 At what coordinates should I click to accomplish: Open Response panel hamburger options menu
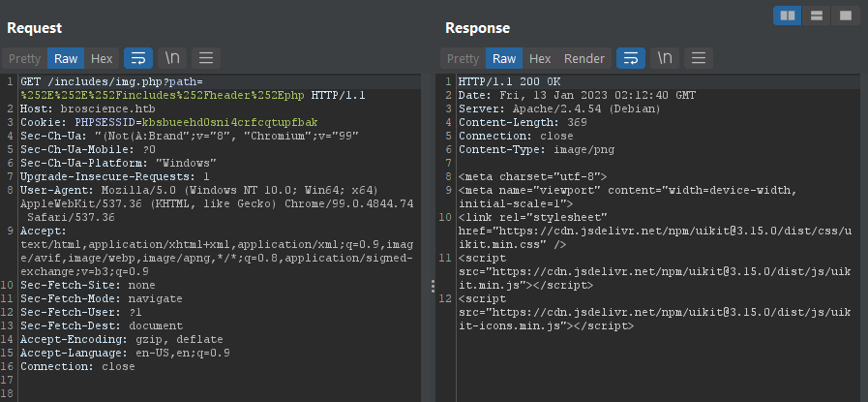pos(699,58)
